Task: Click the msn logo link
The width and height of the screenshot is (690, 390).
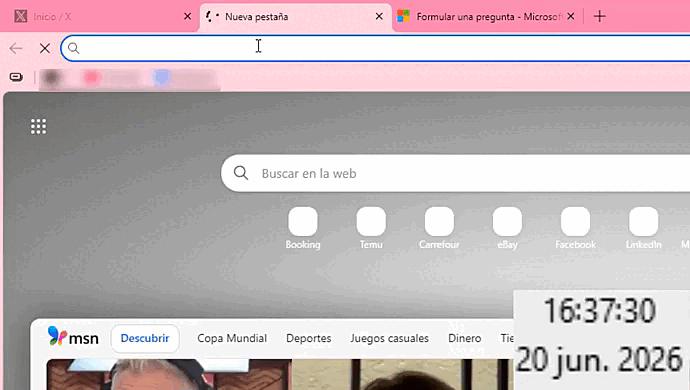Action: (x=73, y=337)
